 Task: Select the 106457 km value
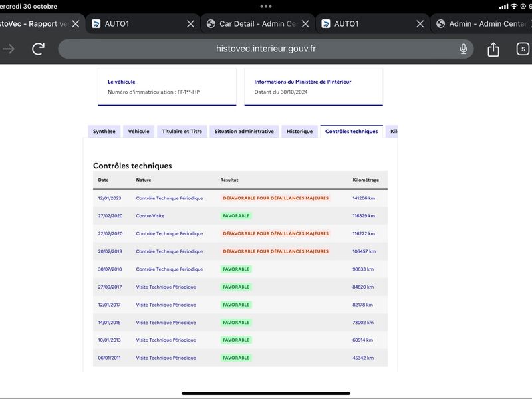point(364,251)
